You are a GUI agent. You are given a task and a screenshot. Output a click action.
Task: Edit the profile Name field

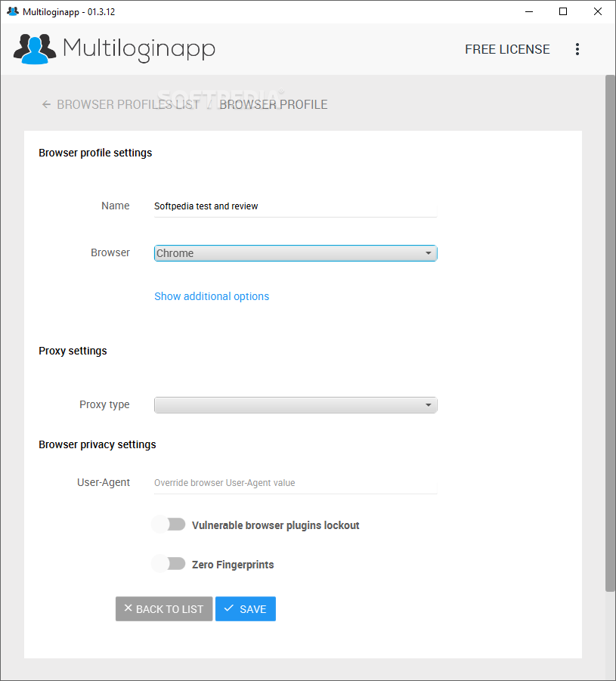pyautogui.click(x=296, y=206)
